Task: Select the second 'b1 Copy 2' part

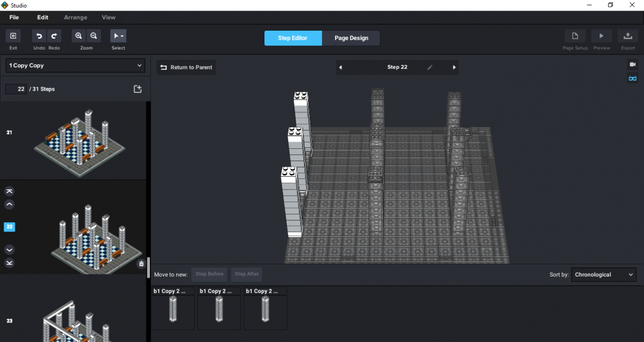Action: coord(219,309)
